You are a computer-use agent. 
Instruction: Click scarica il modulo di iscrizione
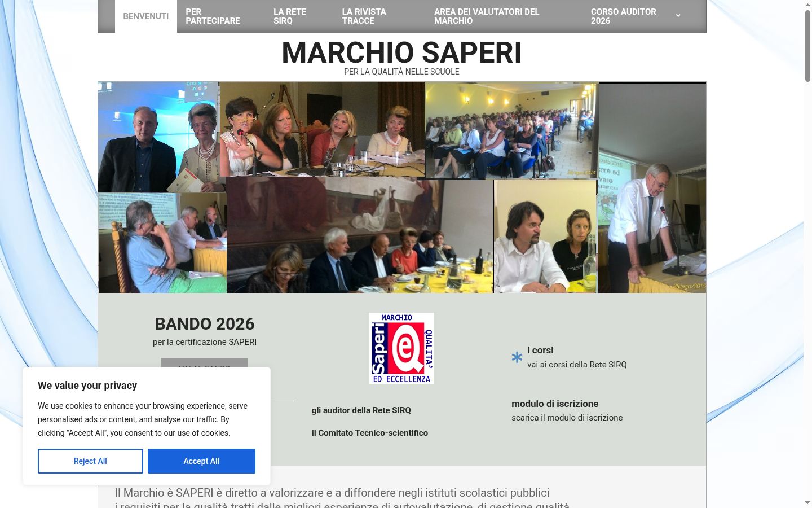pyautogui.click(x=567, y=418)
